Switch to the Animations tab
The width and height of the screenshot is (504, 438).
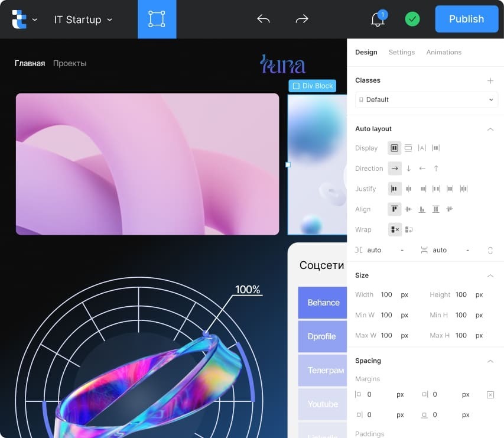(x=444, y=52)
